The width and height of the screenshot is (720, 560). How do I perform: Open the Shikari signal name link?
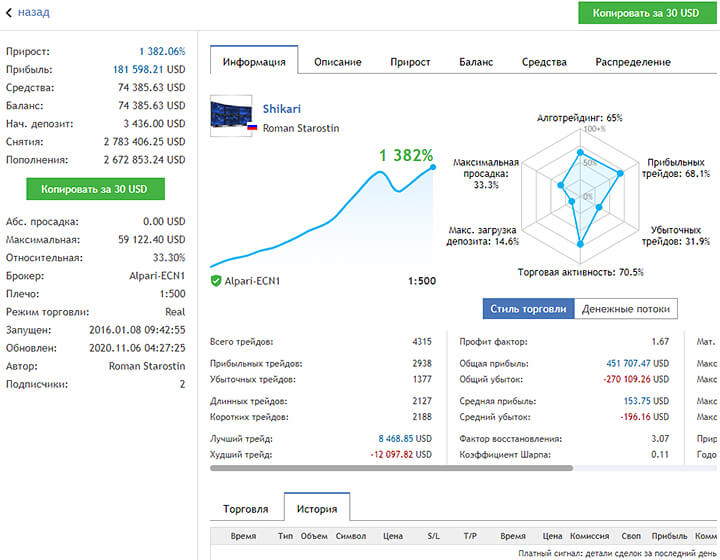[281, 109]
